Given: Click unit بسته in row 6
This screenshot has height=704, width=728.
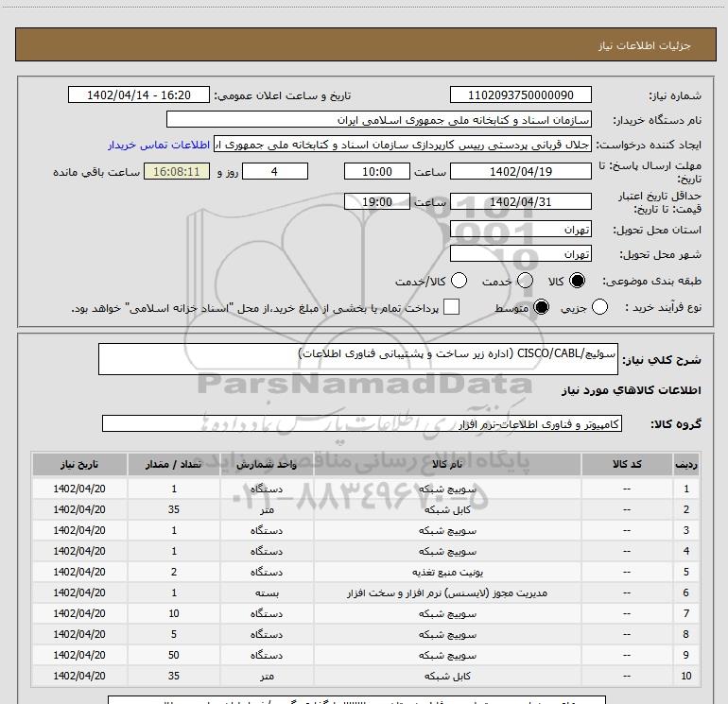Looking at the screenshot, I should pos(267,593).
